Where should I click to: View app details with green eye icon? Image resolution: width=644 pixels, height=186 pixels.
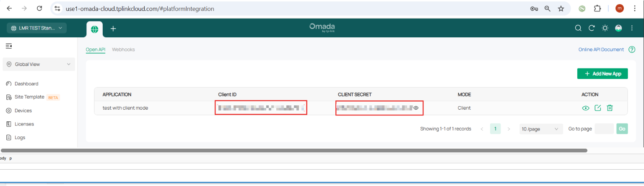coord(586,108)
